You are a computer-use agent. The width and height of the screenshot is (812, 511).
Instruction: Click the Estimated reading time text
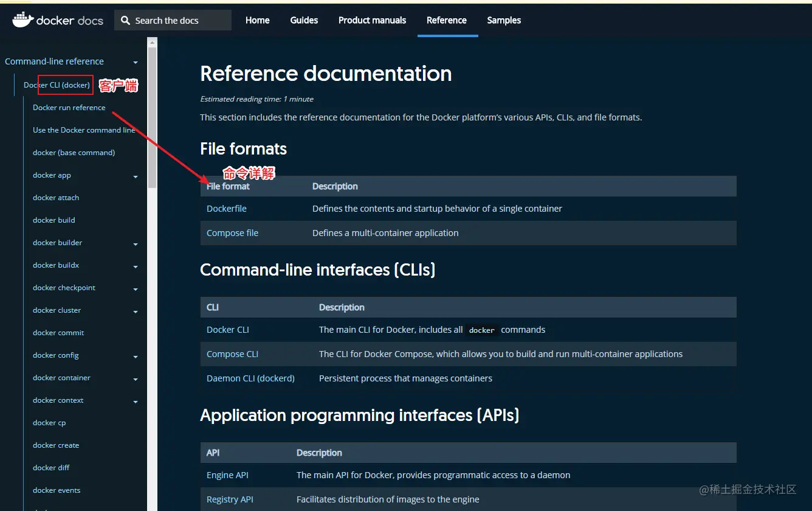tap(257, 99)
